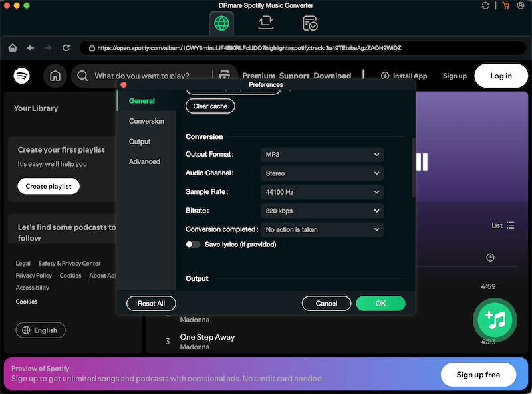Click the Privacy Policy link
This screenshot has height=394, width=532.
tap(34, 276)
